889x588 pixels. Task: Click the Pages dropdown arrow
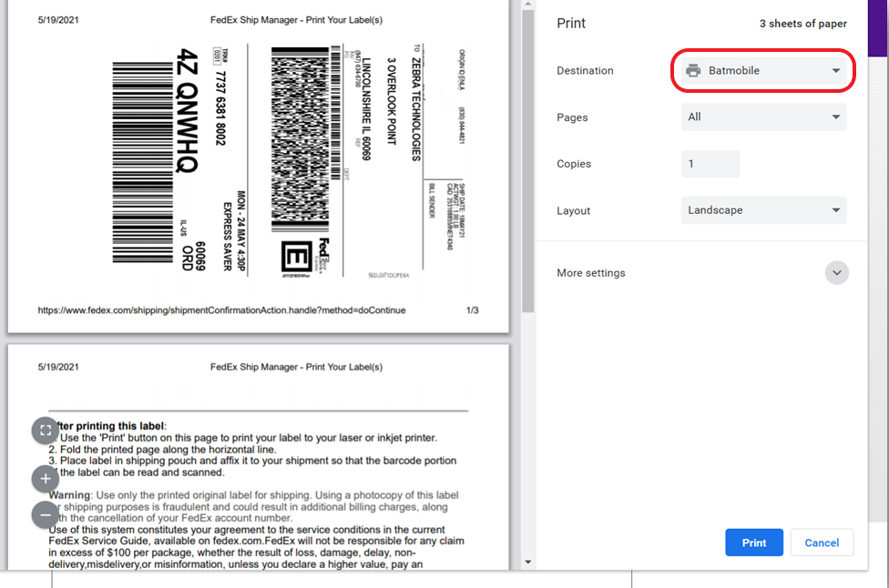(834, 117)
